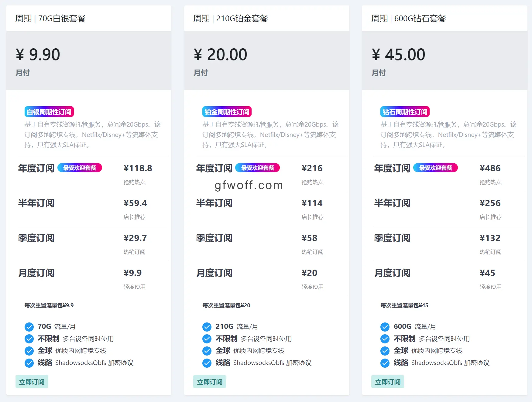Click the ¥486 annual price
Screen dimensions: 532x402
(490, 168)
